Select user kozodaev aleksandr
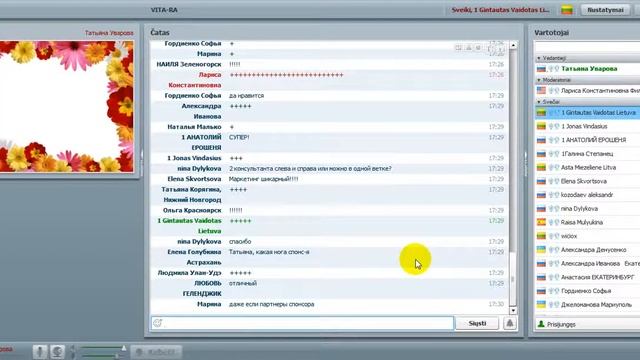The width and height of the screenshot is (640, 360). [588, 195]
